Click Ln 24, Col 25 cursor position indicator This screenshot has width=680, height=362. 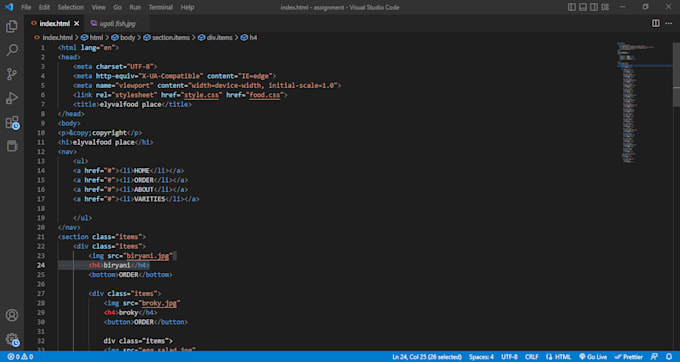pyautogui.click(x=427, y=357)
